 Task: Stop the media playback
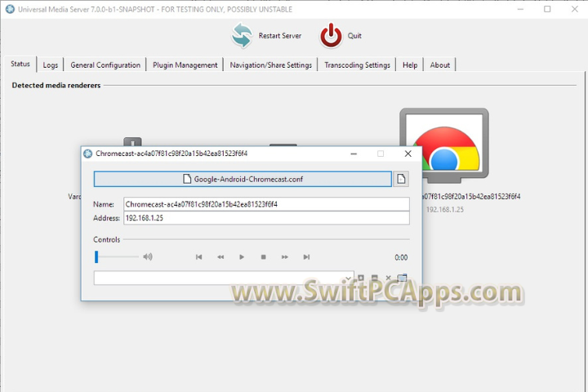(263, 257)
